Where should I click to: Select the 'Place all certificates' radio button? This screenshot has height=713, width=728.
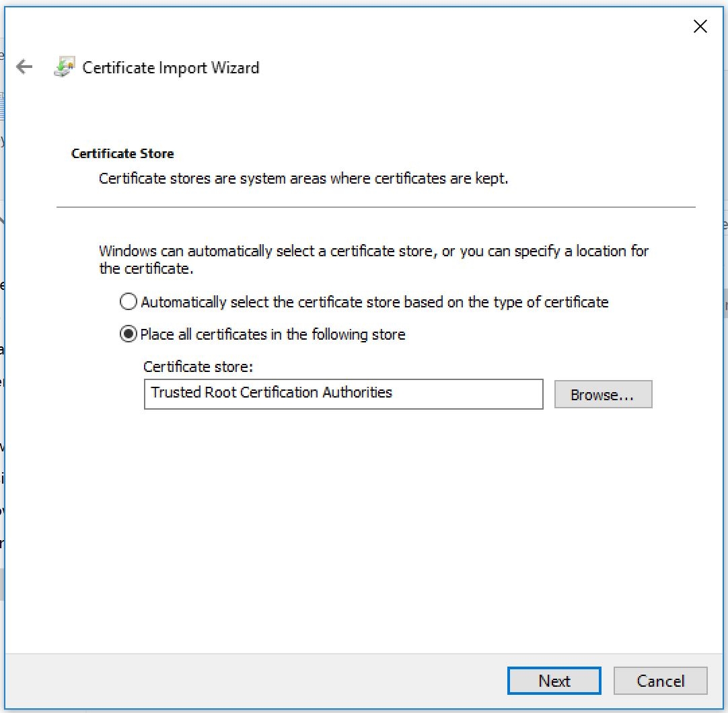click(x=128, y=334)
